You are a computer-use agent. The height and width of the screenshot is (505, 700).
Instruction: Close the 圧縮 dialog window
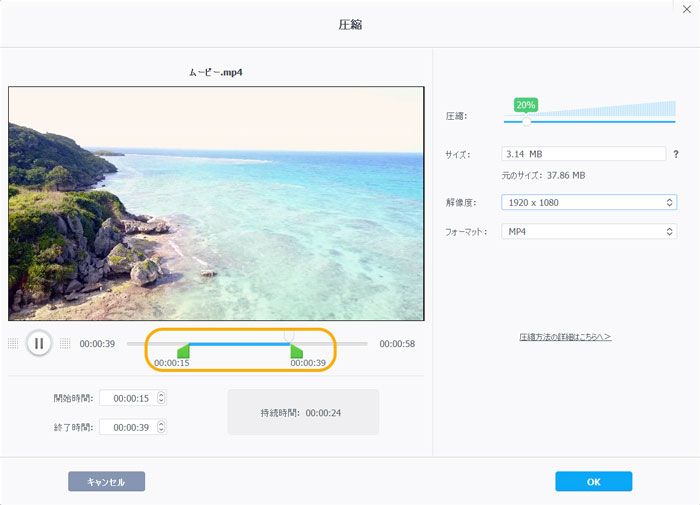point(687,9)
